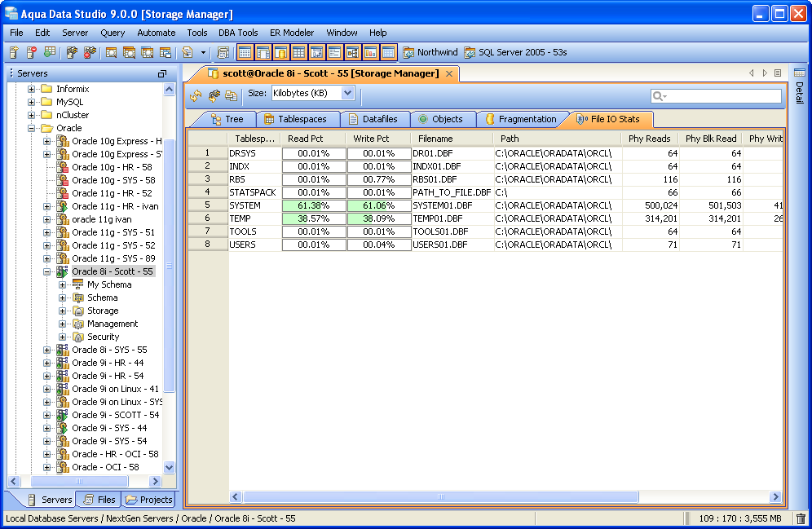This screenshot has width=812, height=529.
Task: Open the DBA Tools menu
Action: [x=238, y=33]
